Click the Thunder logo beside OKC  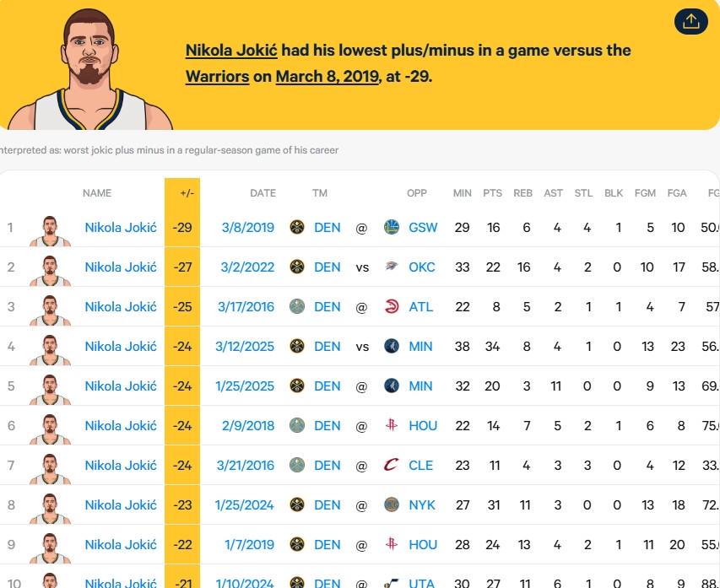[391, 267]
